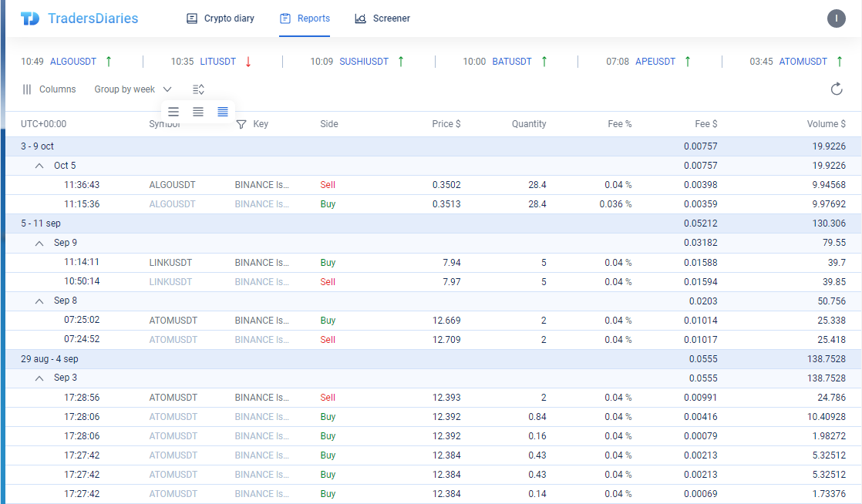The height and width of the screenshot is (504, 862).
Task: Open the Columns panel
Action: pos(49,89)
